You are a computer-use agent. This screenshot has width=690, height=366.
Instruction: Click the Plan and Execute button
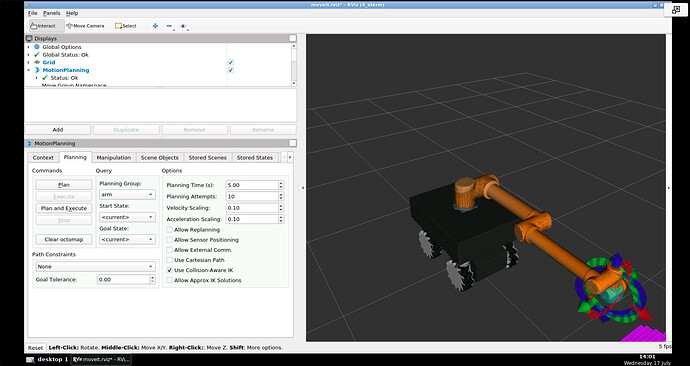(64, 208)
